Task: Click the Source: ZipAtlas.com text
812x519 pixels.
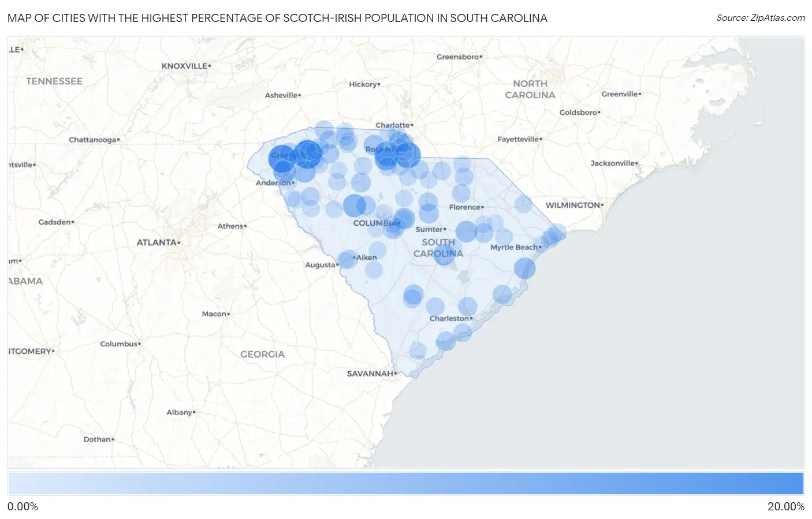Action: pos(761,18)
